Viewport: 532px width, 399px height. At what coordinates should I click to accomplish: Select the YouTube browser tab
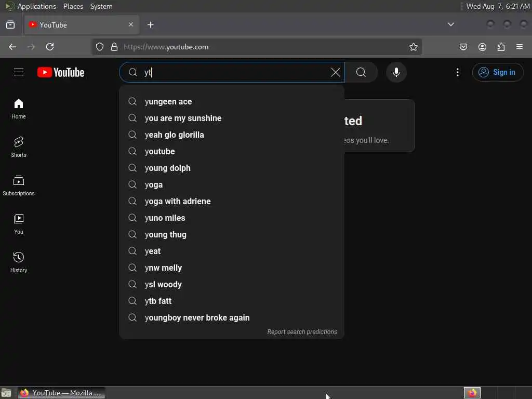point(82,25)
